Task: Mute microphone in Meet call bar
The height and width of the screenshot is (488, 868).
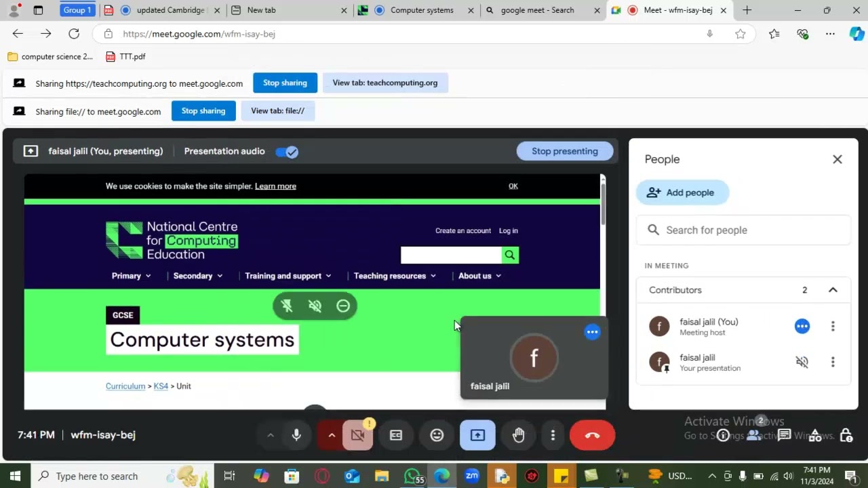Action: (x=296, y=435)
